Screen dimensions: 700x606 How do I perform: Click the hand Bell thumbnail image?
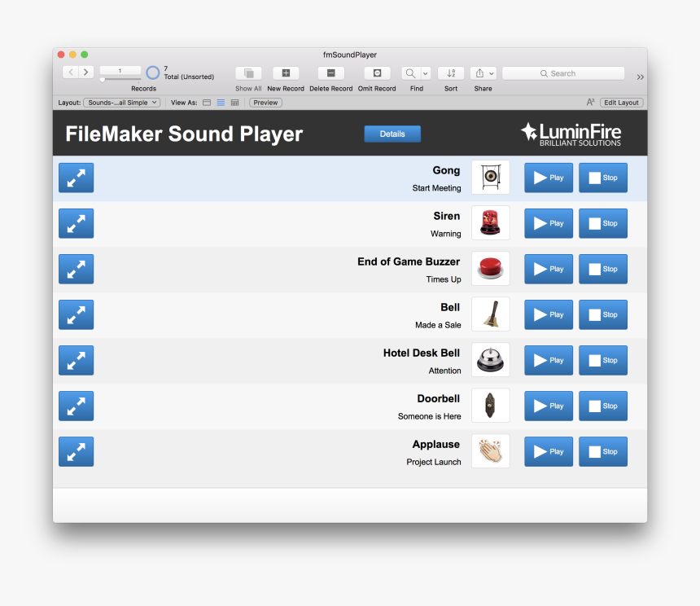(491, 314)
